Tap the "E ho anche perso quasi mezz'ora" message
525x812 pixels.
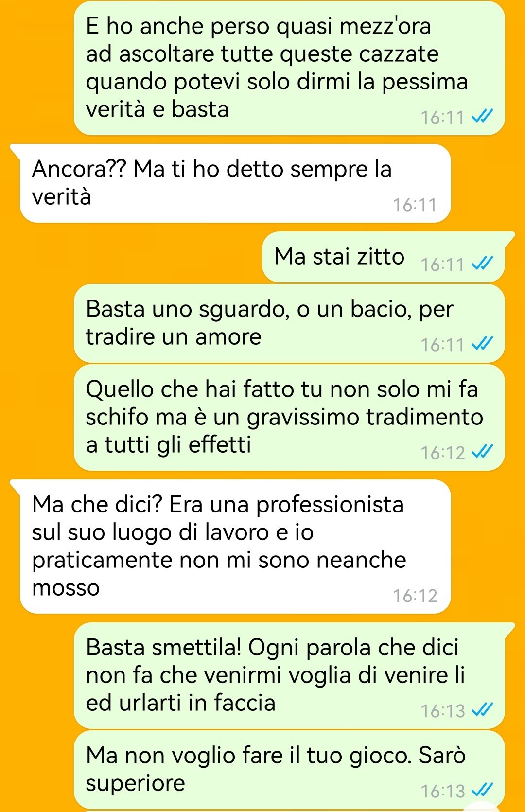pyautogui.click(x=289, y=68)
